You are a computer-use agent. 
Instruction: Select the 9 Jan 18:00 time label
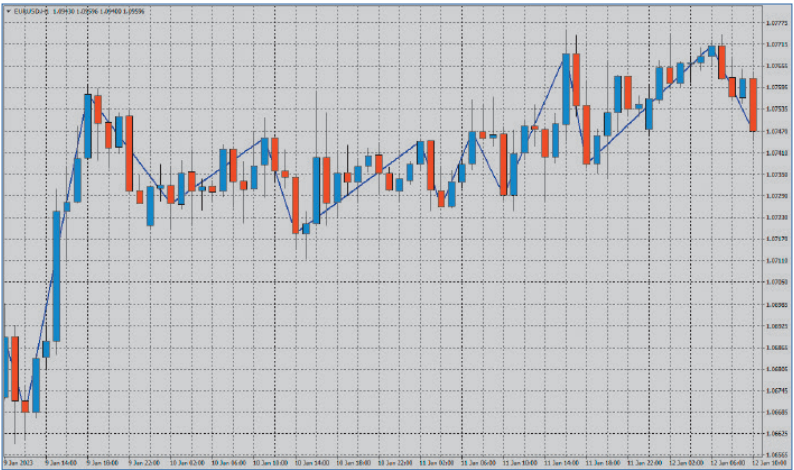coord(102,464)
